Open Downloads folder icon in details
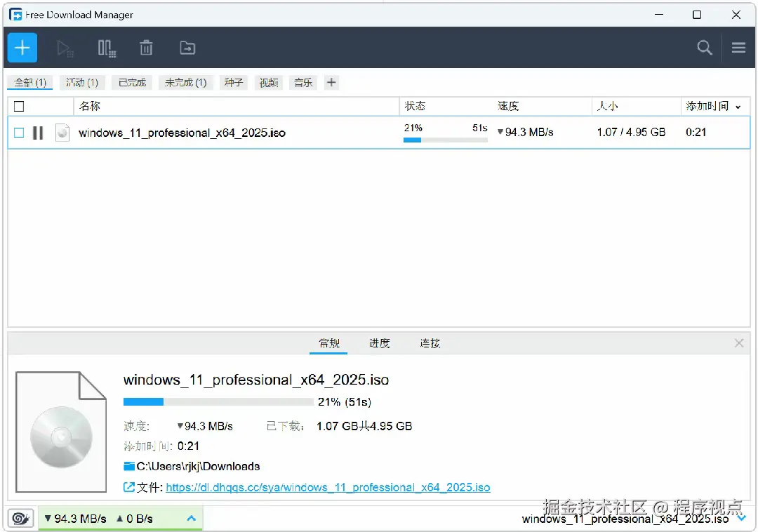Image resolution: width=758 pixels, height=532 pixels. pyautogui.click(x=129, y=466)
